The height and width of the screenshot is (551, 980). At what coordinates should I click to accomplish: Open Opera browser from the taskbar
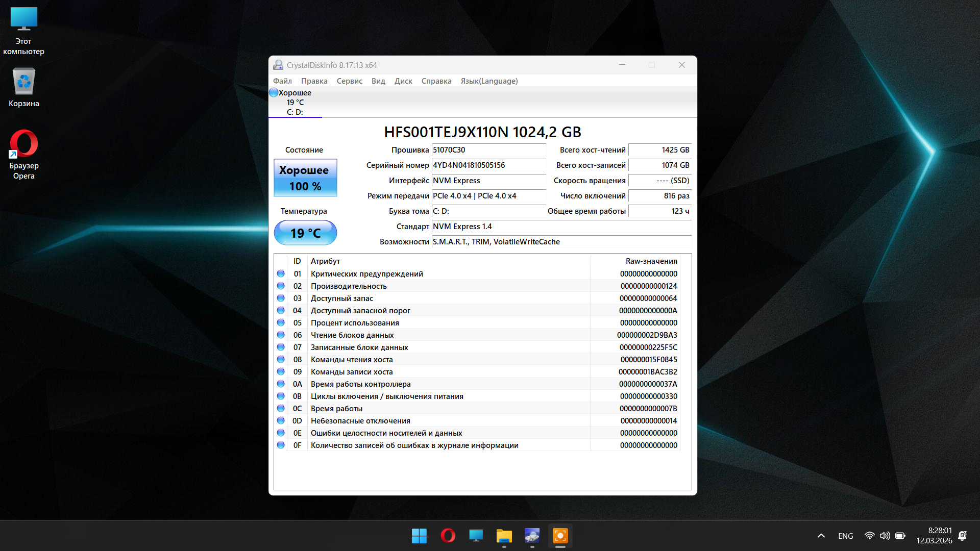pos(448,536)
